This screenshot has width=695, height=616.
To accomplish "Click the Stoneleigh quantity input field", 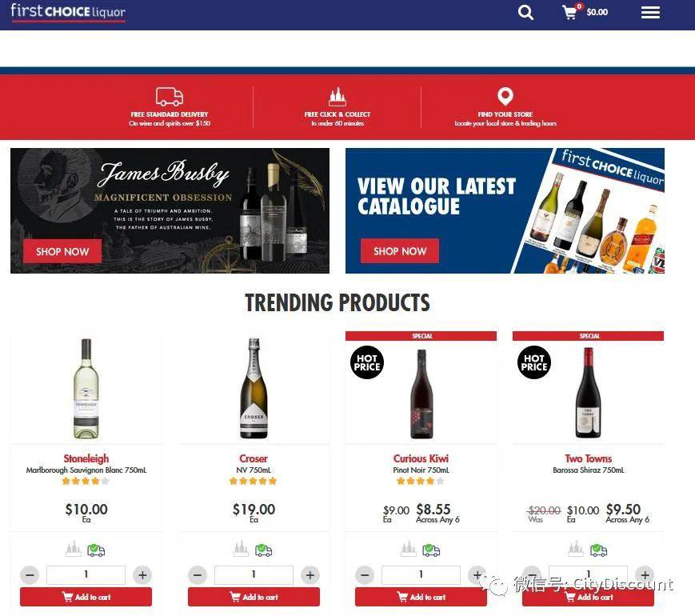I will click(86, 574).
